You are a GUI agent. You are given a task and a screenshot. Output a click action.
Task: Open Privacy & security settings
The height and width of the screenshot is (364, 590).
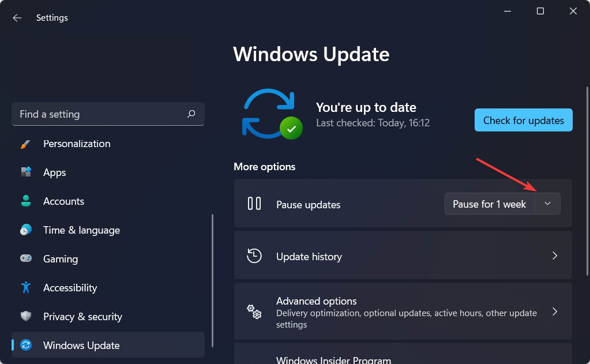108,316
